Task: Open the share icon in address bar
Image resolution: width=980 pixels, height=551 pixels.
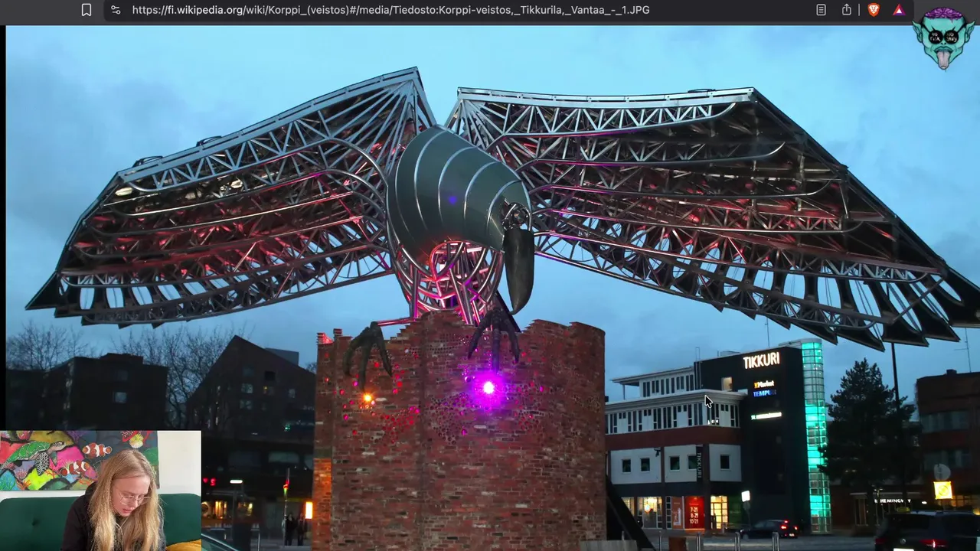Action: pos(847,10)
